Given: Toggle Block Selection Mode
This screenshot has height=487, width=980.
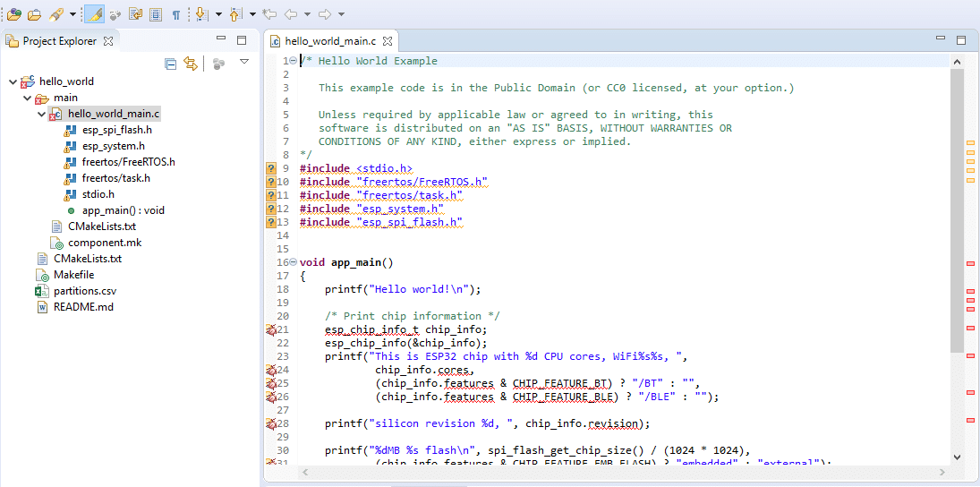Looking at the screenshot, I should tap(157, 13).
